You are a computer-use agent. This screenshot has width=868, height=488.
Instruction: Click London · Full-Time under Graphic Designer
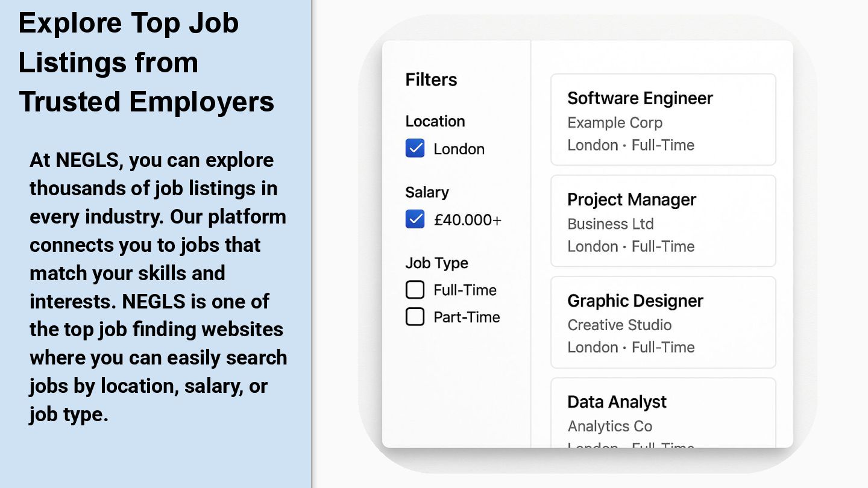click(x=631, y=348)
